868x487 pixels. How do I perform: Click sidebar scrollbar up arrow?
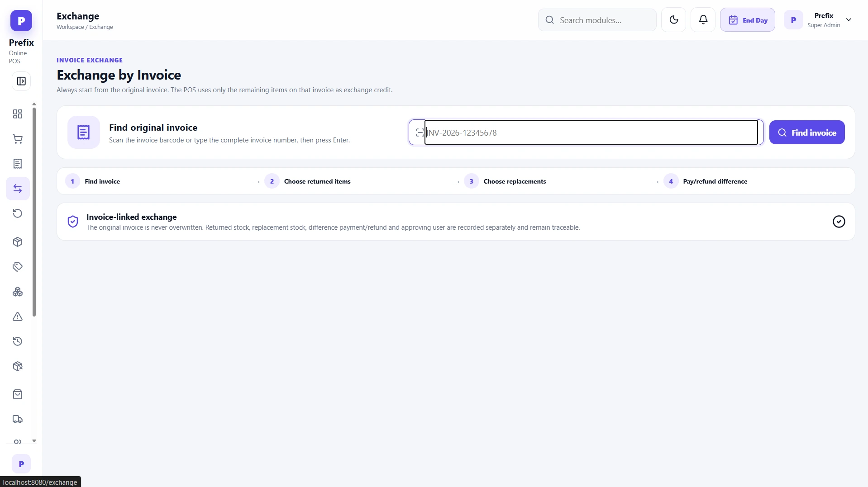[34, 104]
